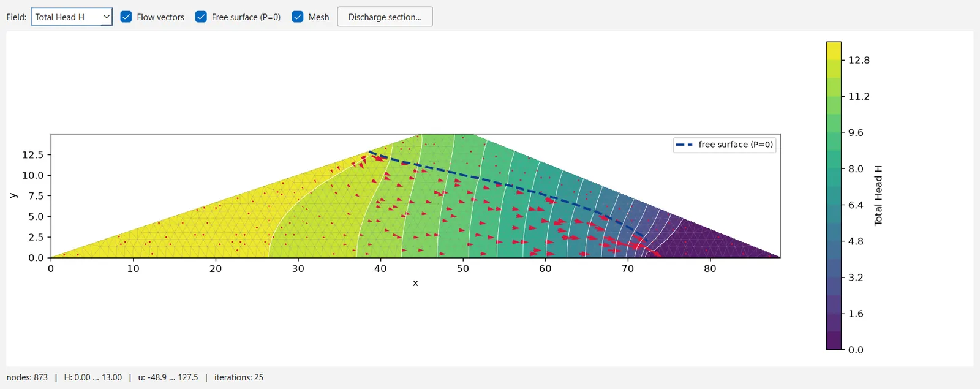This screenshot has height=389, width=980.
Task: Click the free surface (P=0) legend entry
Action: click(725, 145)
